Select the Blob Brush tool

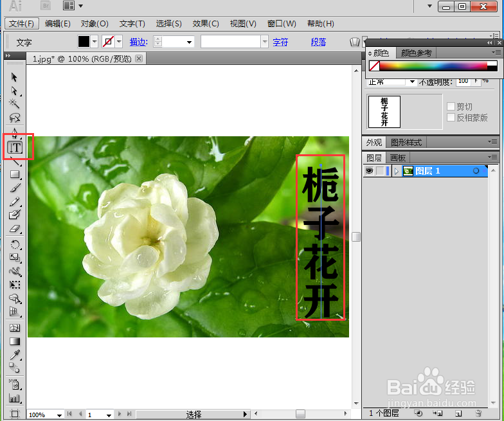pos(15,215)
